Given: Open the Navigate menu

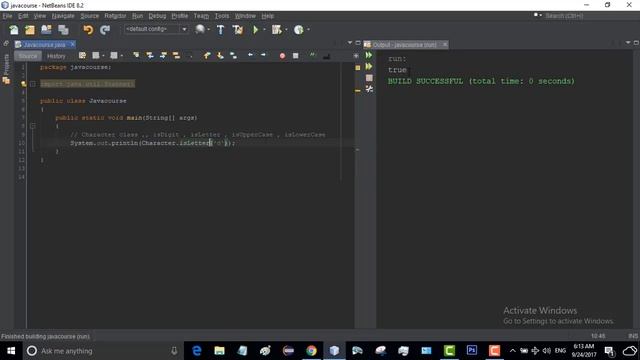Looking at the screenshot, I should tap(63, 16).
